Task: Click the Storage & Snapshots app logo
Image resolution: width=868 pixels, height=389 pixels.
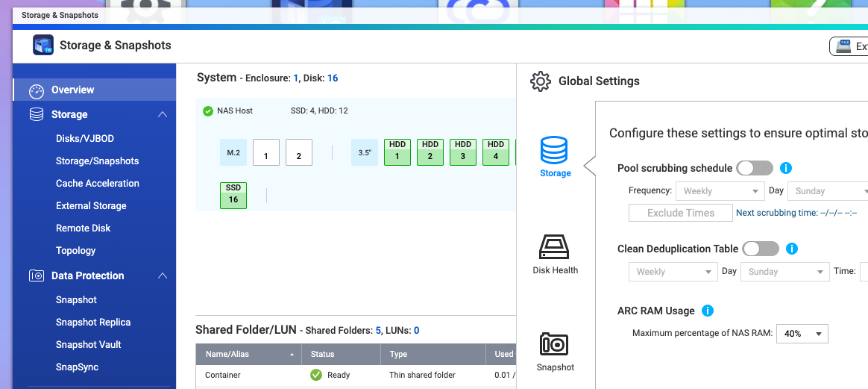Action: pyautogui.click(x=43, y=46)
